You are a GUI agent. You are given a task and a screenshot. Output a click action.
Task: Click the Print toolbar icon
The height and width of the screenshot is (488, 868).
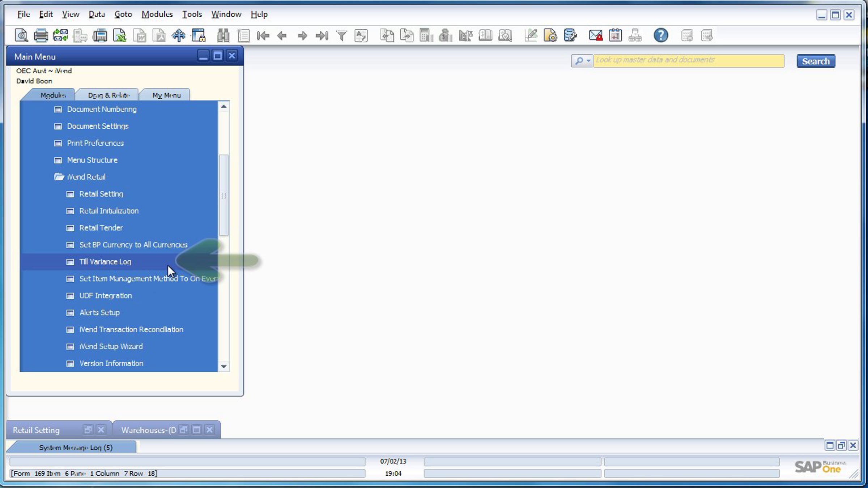41,35
